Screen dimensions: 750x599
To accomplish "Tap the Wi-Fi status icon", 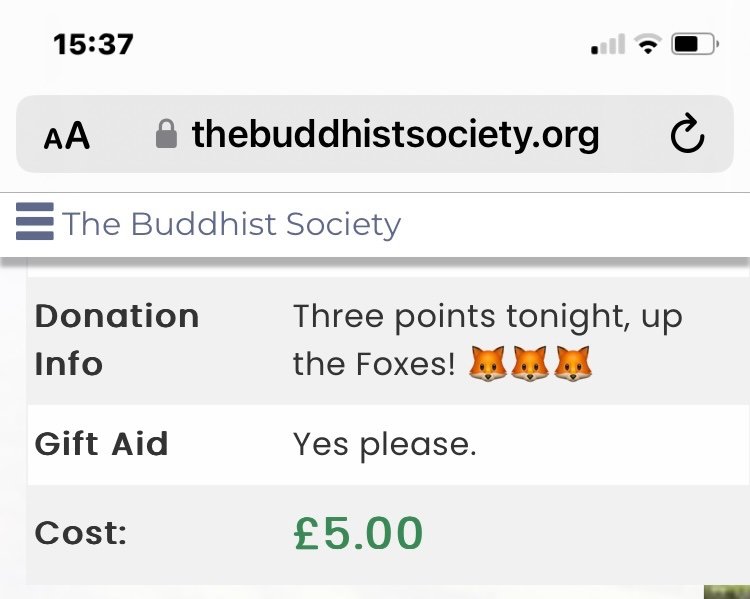I will pyautogui.click(x=648, y=44).
